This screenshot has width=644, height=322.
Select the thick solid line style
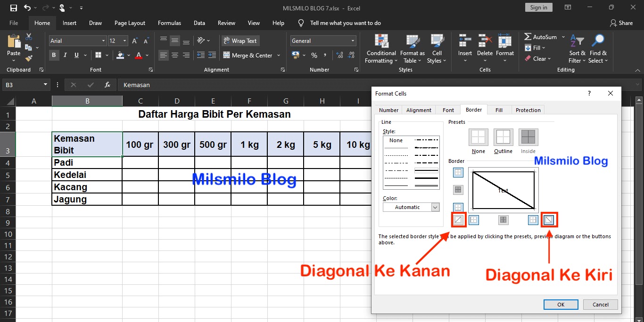426,178
